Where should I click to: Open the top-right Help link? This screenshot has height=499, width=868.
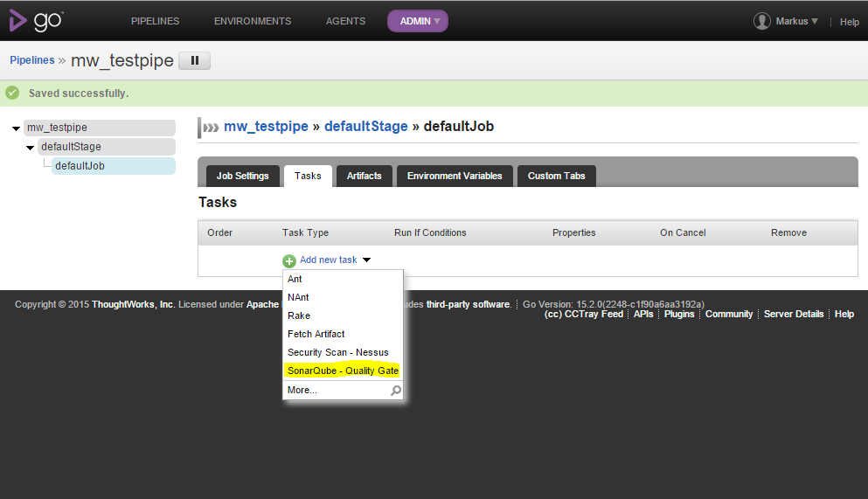849,22
